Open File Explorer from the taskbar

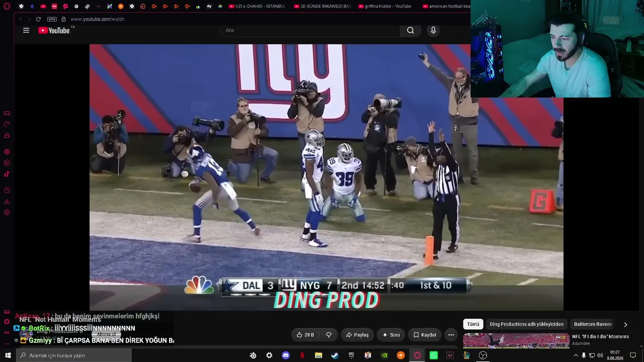318,355
